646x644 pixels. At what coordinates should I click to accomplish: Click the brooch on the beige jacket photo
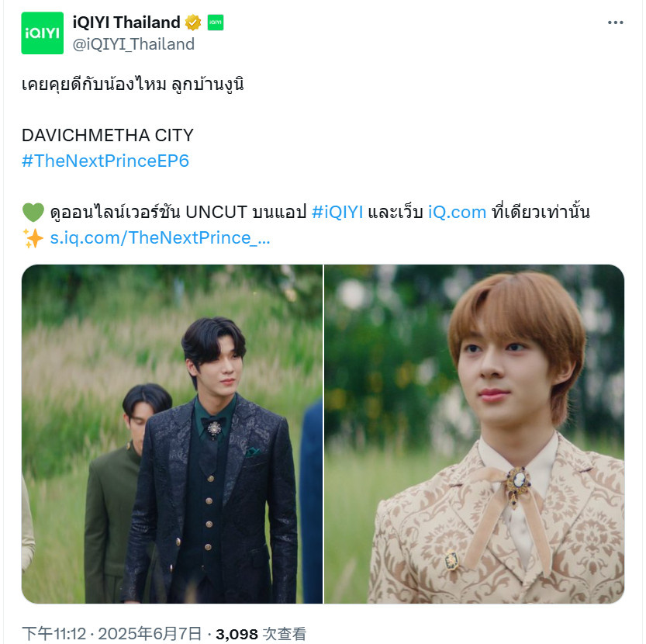click(518, 486)
